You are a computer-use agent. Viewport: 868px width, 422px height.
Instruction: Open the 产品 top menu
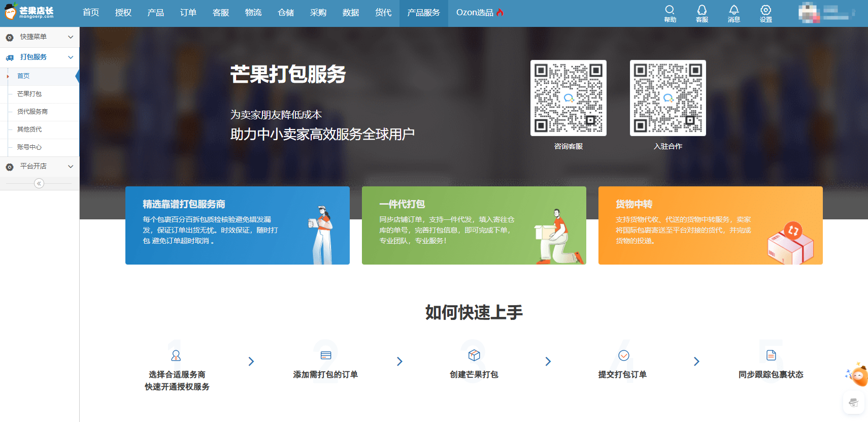[156, 13]
